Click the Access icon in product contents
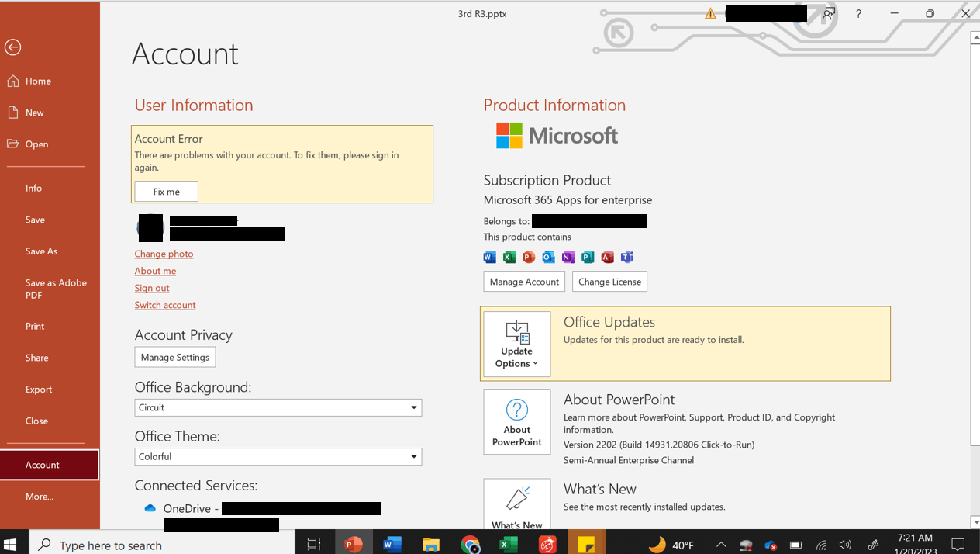The height and width of the screenshot is (554, 980). tap(607, 257)
